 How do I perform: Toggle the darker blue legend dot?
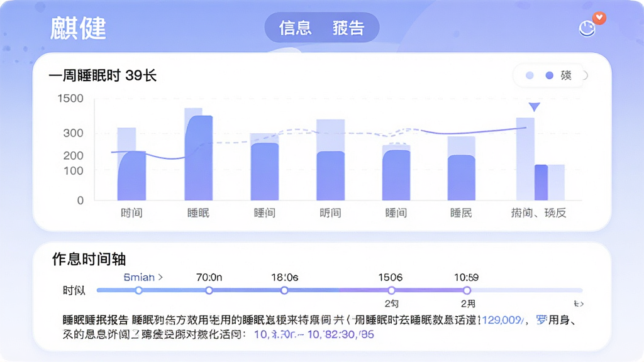(550, 75)
